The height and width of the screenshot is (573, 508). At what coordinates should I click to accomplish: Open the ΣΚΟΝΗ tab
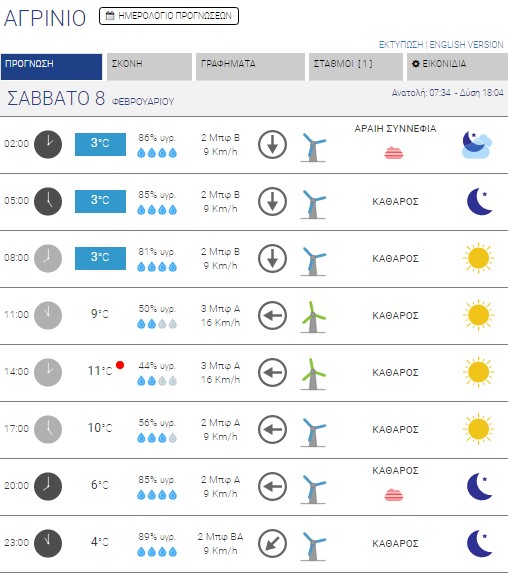pyautogui.click(x=149, y=67)
